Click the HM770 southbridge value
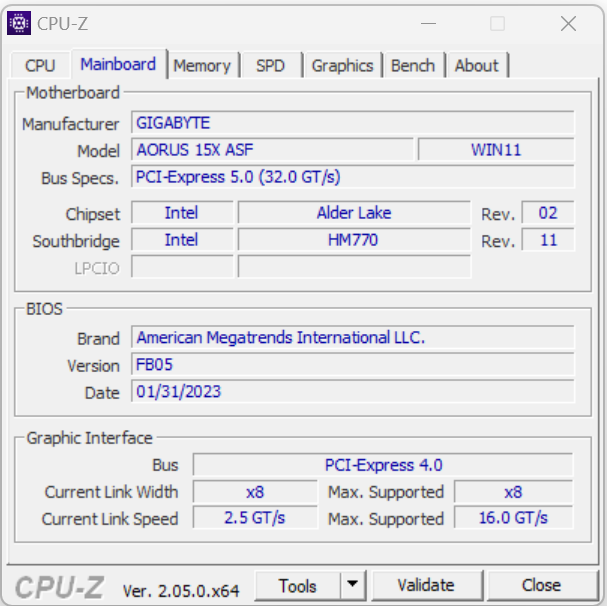Screen dimensions: 607x606 tap(354, 240)
